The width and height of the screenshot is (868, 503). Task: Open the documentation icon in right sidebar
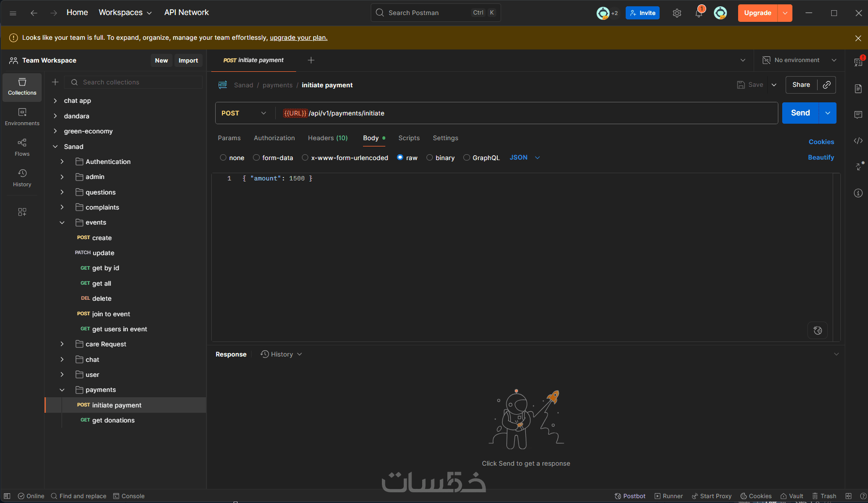858,89
